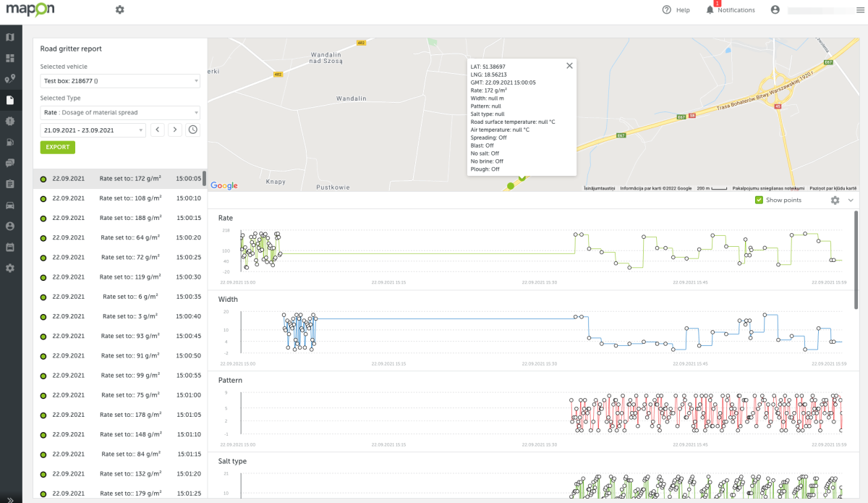Close the map info popup
The height and width of the screenshot is (503, 868).
click(x=569, y=66)
